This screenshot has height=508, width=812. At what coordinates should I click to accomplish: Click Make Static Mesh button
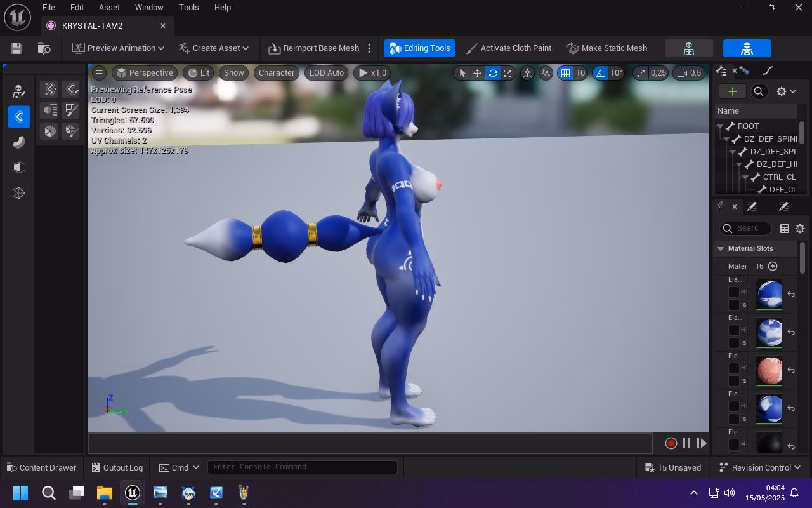(x=607, y=48)
